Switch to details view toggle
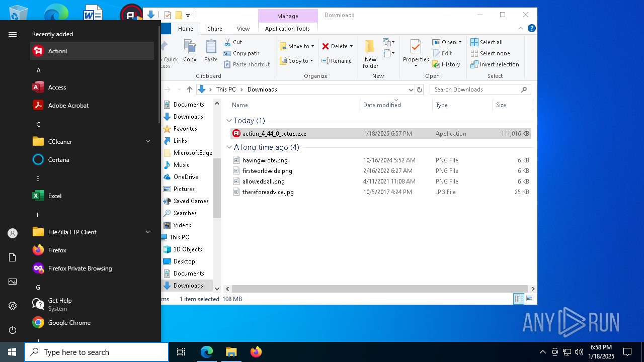This screenshot has width=644, height=362. (519, 299)
